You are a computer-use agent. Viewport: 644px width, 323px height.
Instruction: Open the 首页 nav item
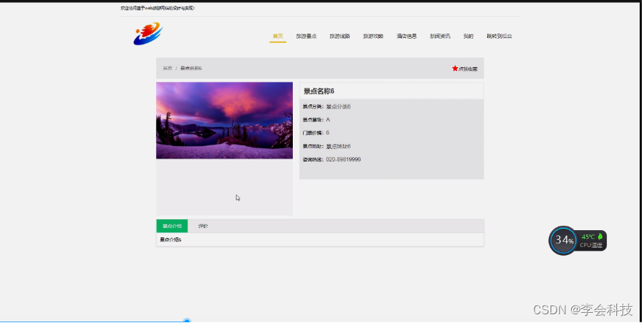[277, 36]
